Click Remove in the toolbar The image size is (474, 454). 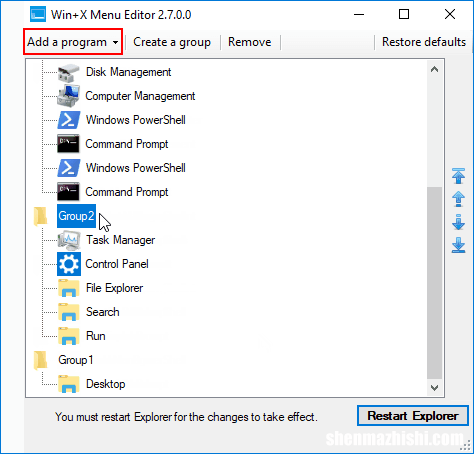coord(250,42)
